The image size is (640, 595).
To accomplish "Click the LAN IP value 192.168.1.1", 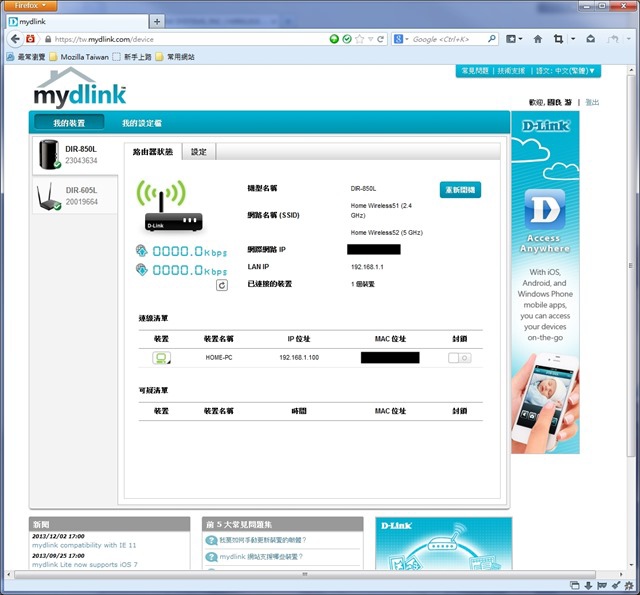I will coord(367,267).
